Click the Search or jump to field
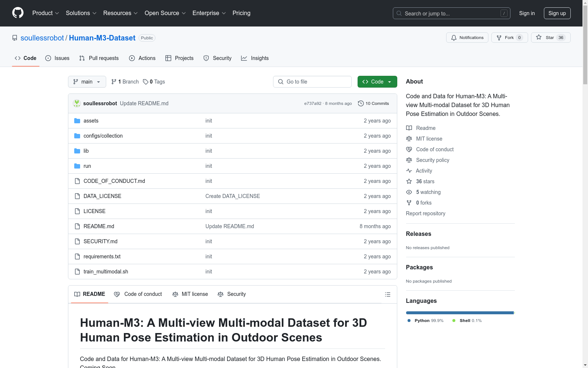The image size is (588, 368). point(452,13)
